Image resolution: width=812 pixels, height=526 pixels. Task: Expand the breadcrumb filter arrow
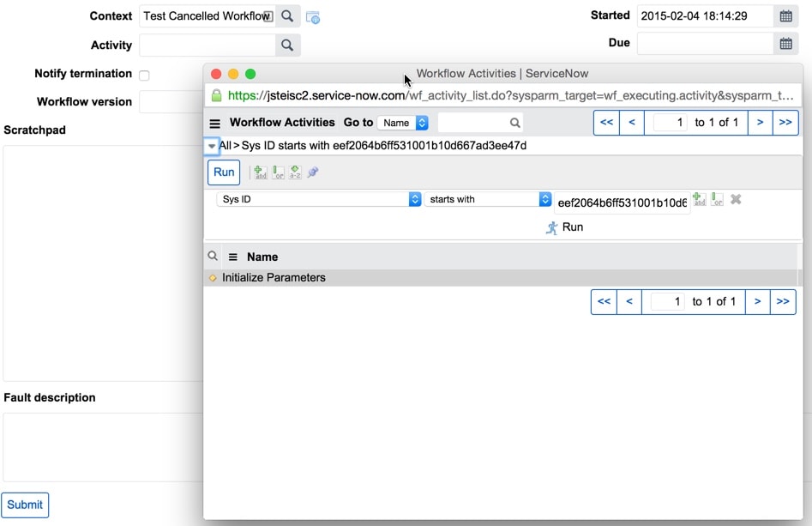click(x=211, y=146)
